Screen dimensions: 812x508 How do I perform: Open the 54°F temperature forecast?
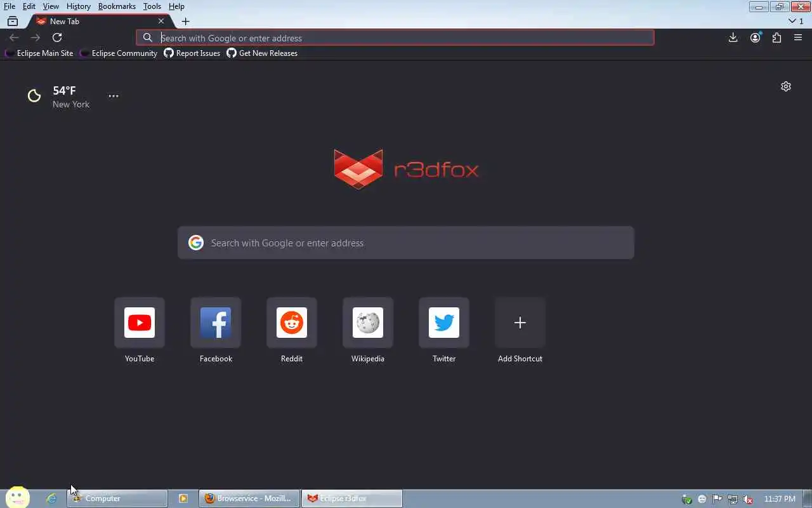[x=64, y=91]
